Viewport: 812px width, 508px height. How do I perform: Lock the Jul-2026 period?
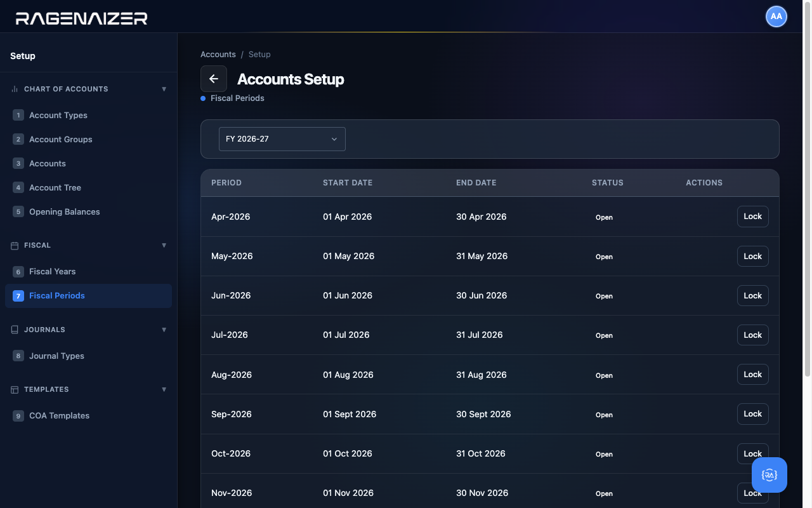coord(753,335)
